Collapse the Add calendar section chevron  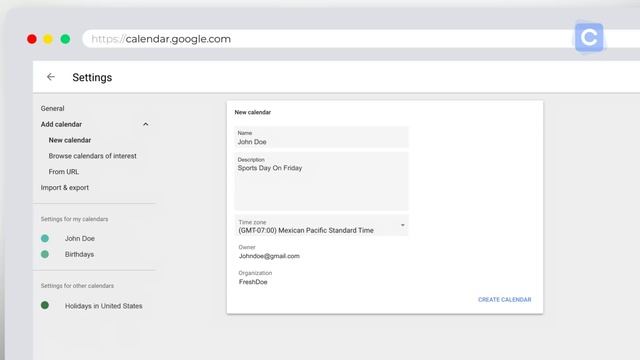(146, 124)
